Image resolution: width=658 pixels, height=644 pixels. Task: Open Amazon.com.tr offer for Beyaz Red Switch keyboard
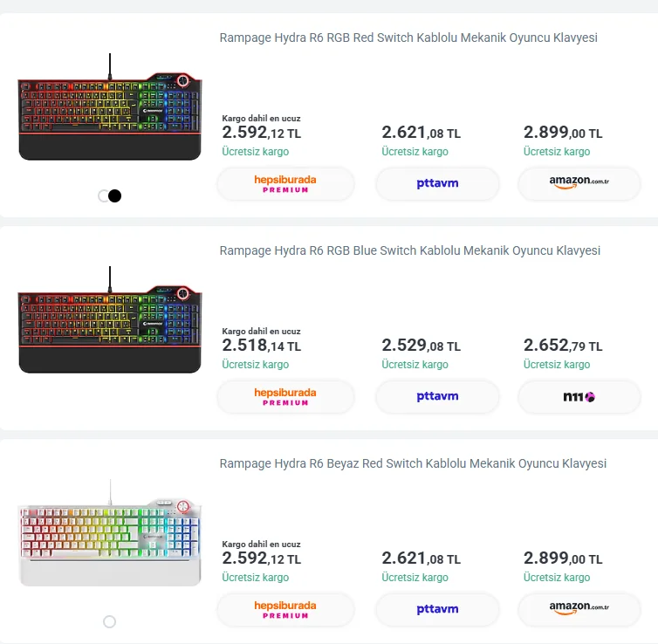coord(579,609)
